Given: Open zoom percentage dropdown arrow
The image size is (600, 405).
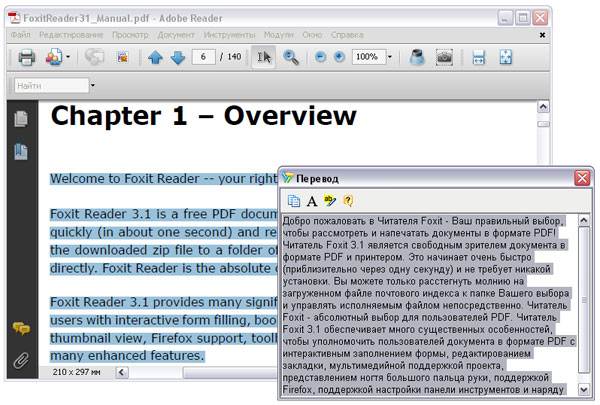Looking at the screenshot, I should pos(390,57).
